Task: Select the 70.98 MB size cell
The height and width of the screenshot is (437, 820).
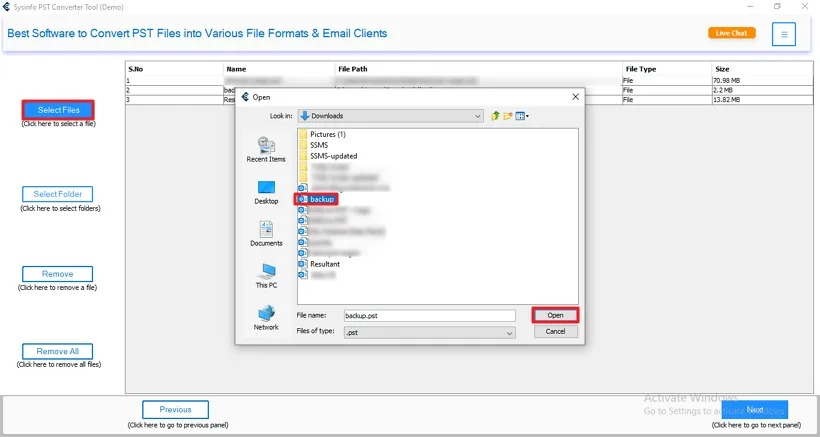Action: [x=762, y=80]
